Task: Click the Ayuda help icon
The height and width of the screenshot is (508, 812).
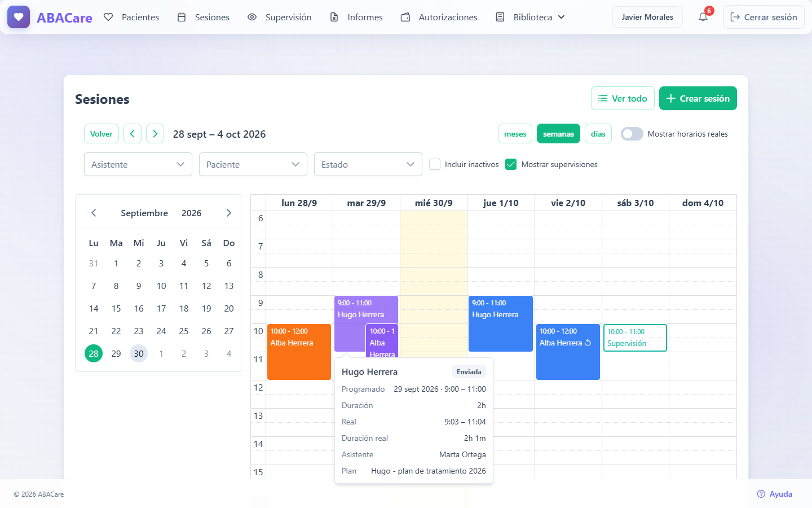Action: (761, 494)
